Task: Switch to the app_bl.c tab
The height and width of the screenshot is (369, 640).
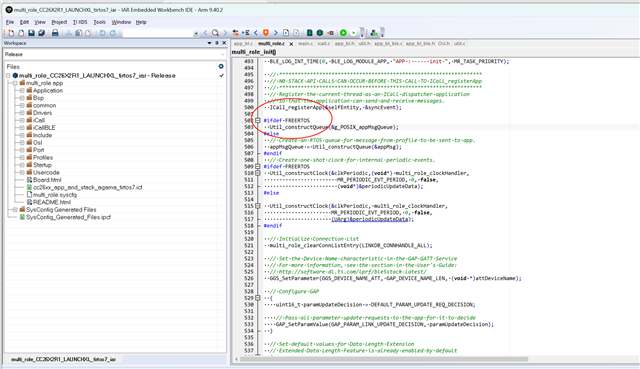Action: click(243, 43)
